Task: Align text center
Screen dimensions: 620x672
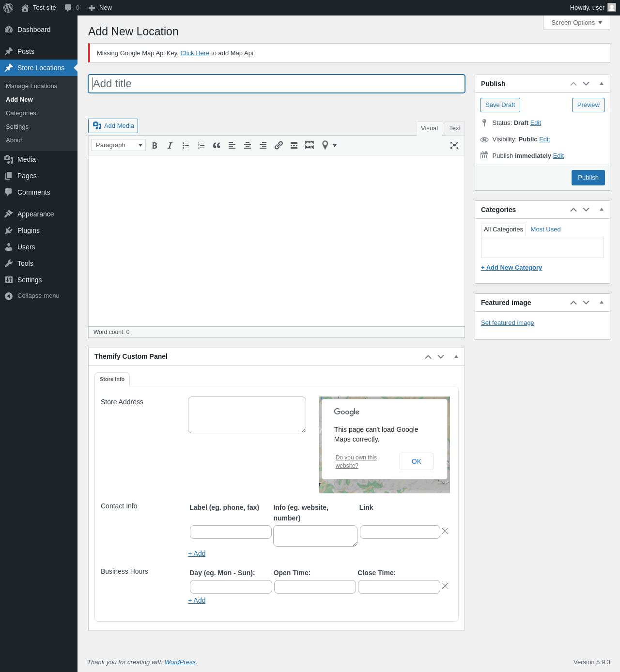Action: (248, 145)
